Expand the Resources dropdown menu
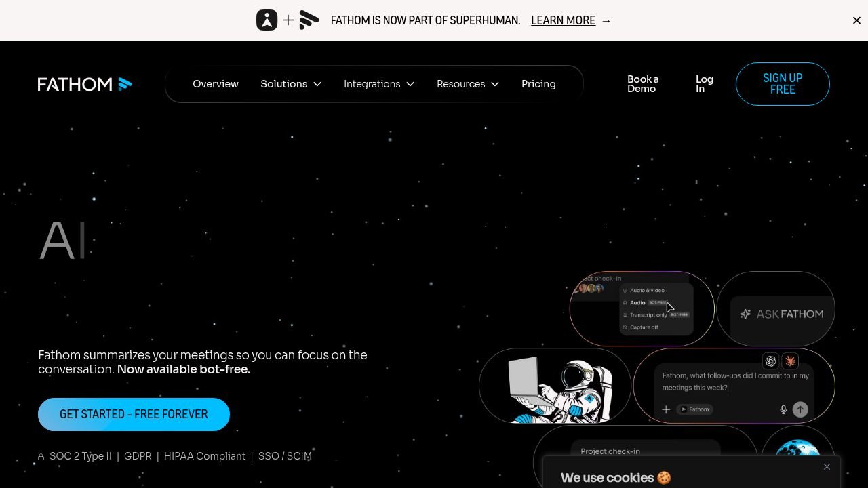This screenshot has width=868, height=488. (x=468, y=84)
